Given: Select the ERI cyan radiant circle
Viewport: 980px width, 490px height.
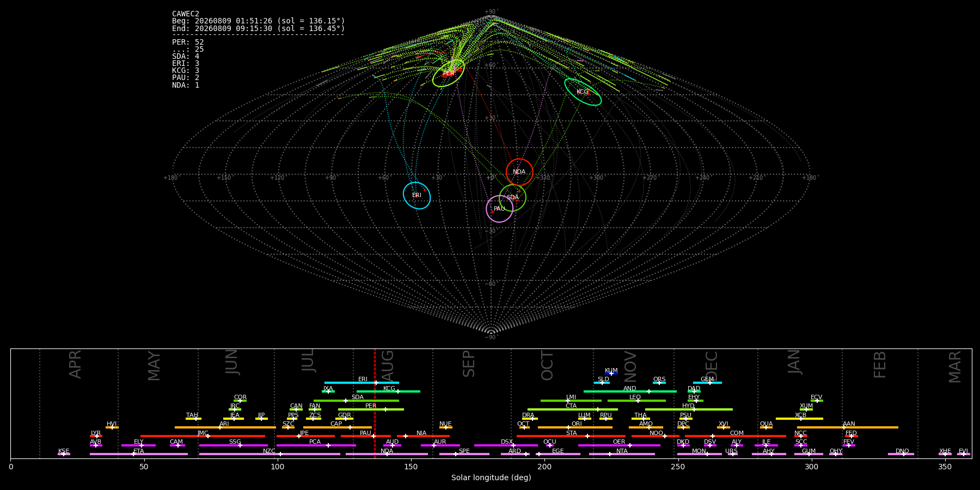Looking at the screenshot, I should [416, 195].
